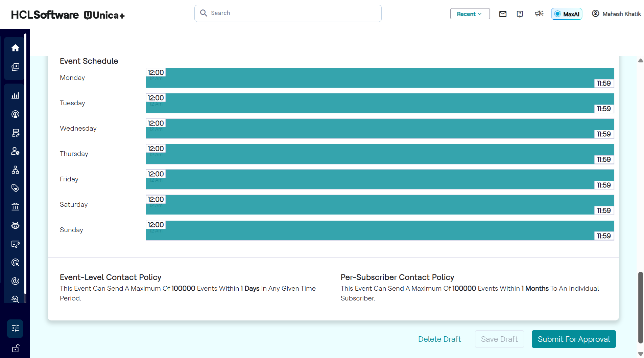
Task: Click the page scrollbar down arrow
Action: click(x=640, y=354)
